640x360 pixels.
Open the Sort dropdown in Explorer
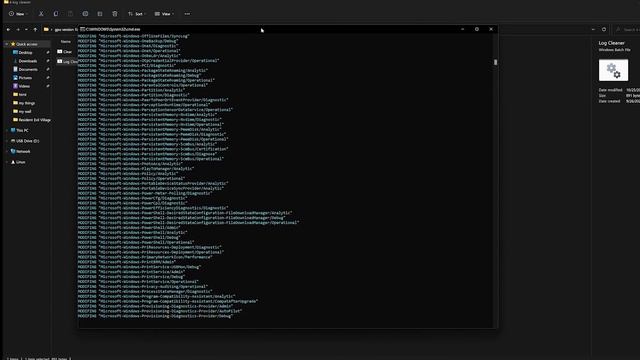pos(136,14)
